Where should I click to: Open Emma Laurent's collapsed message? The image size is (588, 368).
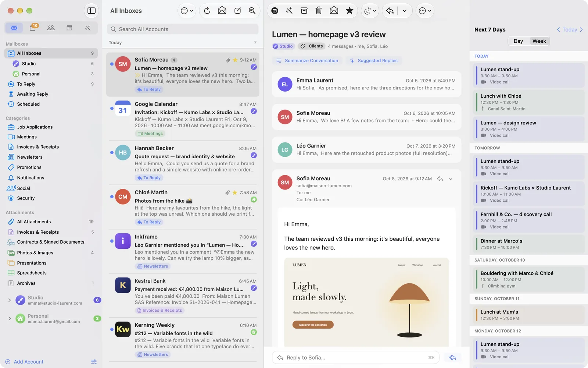pos(366,84)
